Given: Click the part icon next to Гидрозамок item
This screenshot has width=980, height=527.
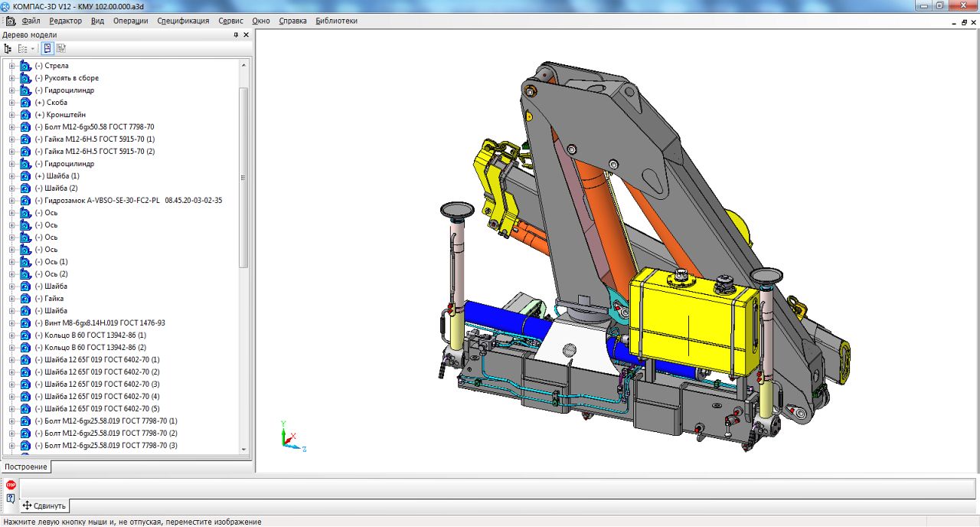Looking at the screenshot, I should click(x=25, y=201).
